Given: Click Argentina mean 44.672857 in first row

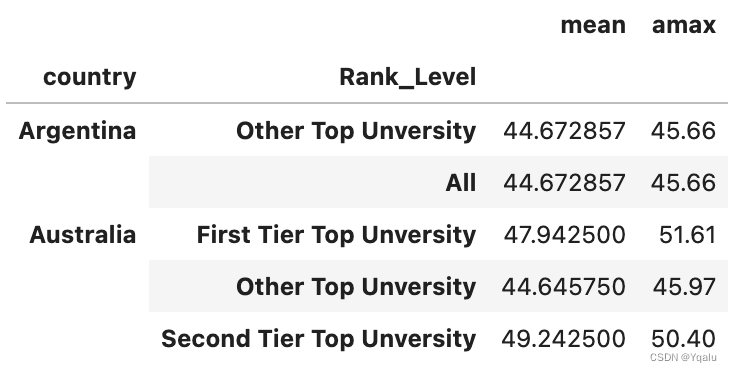Looking at the screenshot, I should point(564,131).
